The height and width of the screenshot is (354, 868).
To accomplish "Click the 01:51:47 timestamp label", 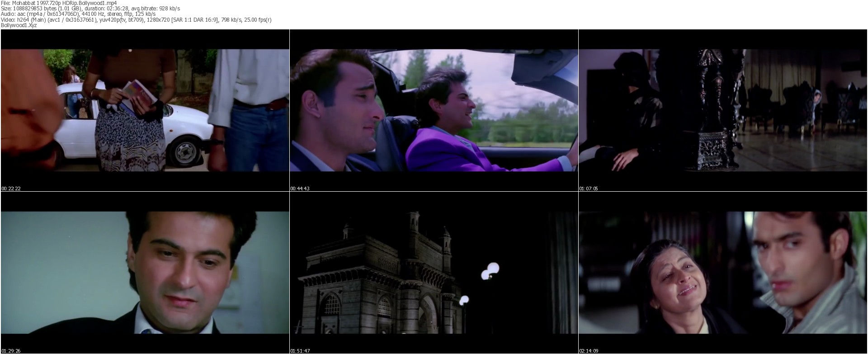I will click(300, 351).
